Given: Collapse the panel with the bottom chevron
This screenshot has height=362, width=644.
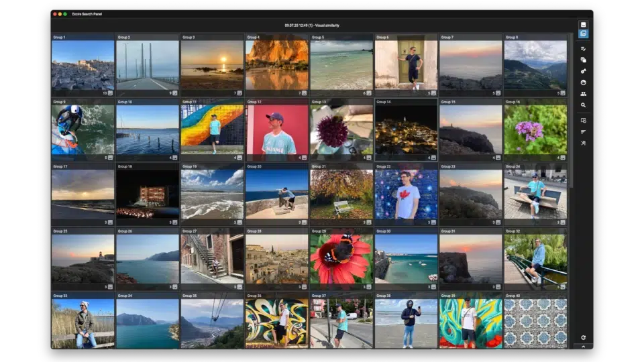Looking at the screenshot, I should coord(583,347).
